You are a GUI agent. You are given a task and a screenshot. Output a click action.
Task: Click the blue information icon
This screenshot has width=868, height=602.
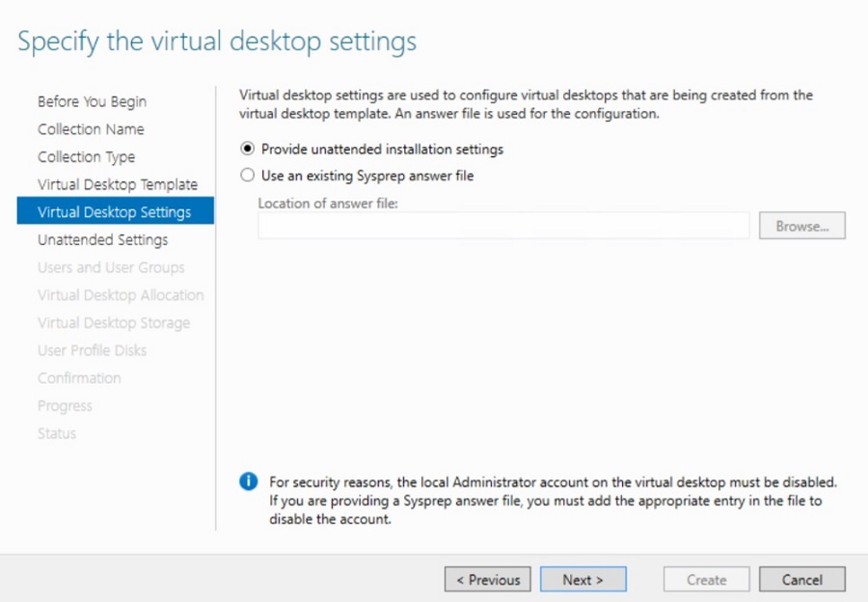[x=249, y=481]
